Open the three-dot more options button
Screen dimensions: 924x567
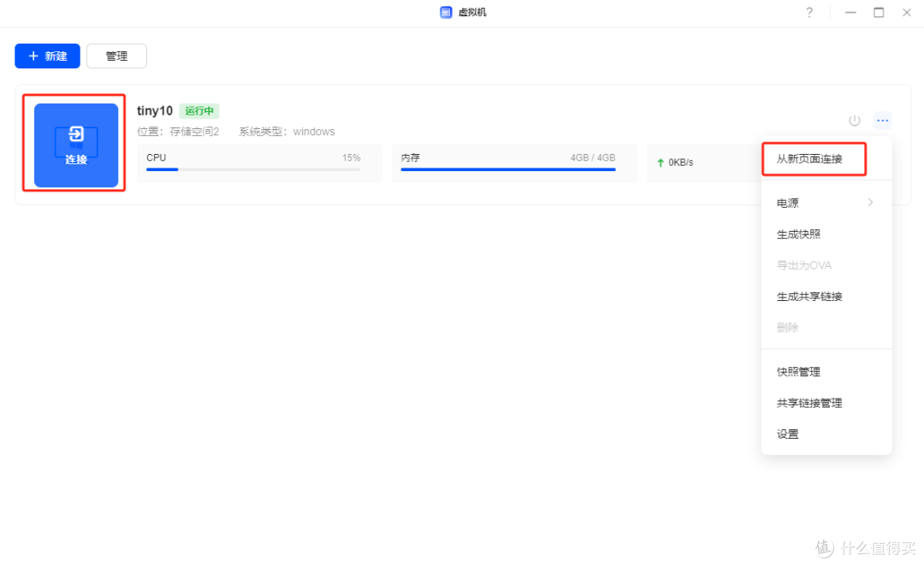[x=882, y=121]
